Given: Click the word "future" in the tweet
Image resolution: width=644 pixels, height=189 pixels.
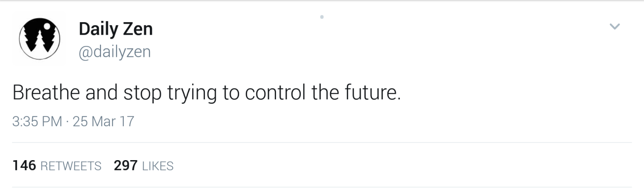Looking at the screenshot, I should [372, 92].
